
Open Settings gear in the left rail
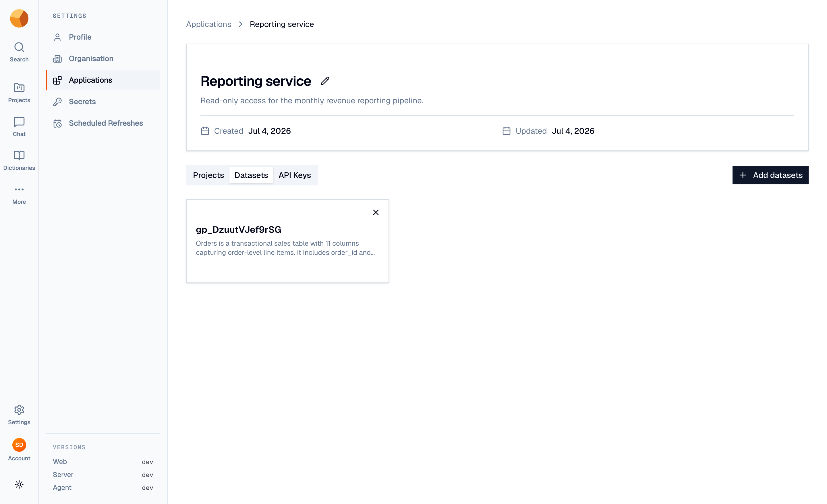click(19, 415)
